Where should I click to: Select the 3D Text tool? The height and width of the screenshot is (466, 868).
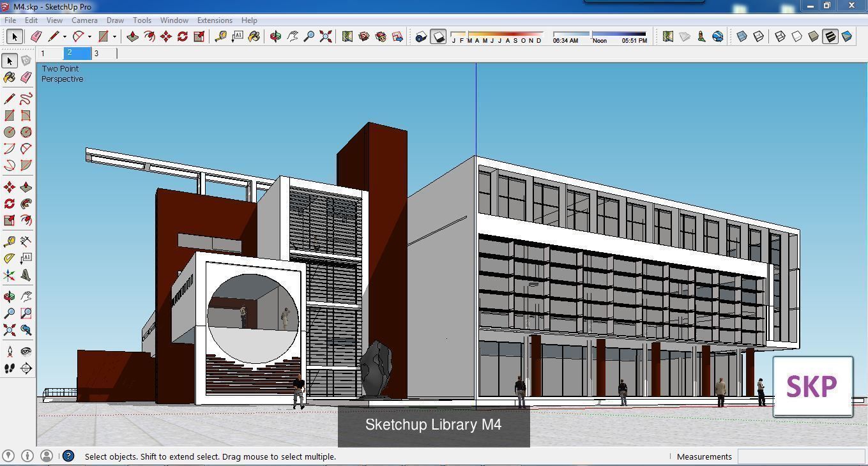(x=26, y=275)
